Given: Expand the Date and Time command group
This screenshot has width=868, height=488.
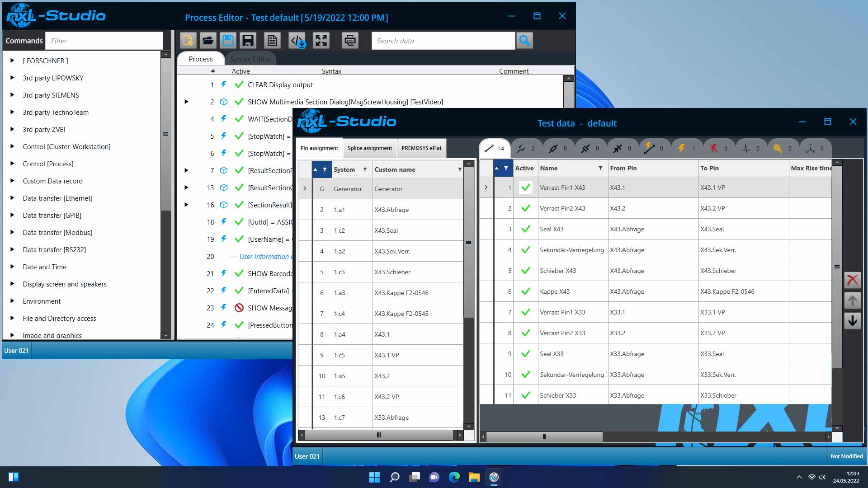Looking at the screenshot, I should pos(12,267).
